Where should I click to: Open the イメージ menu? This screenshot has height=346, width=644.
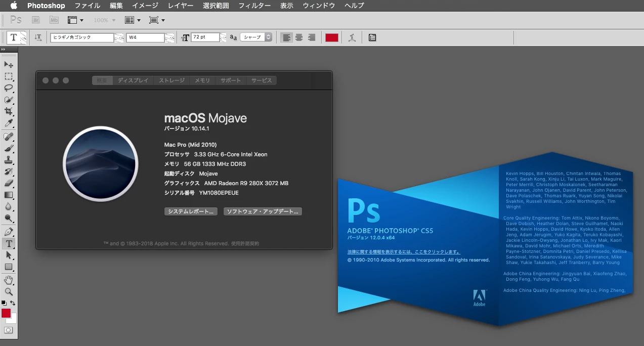(145, 6)
